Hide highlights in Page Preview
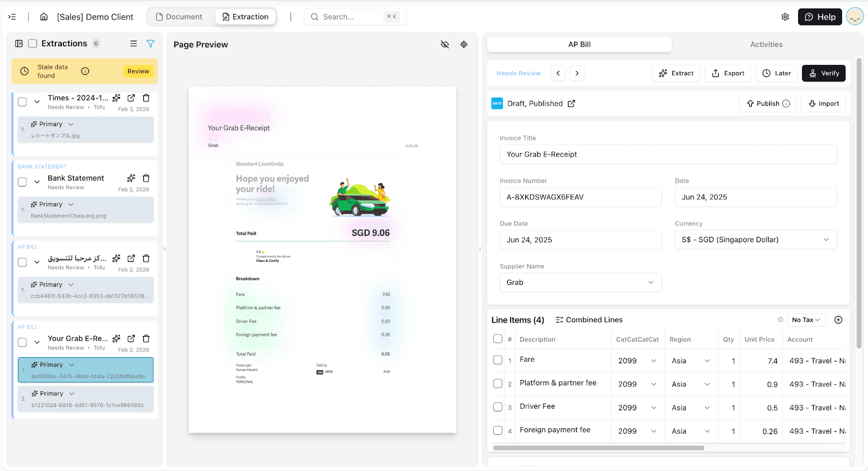This screenshot has width=868, height=471. pyautogui.click(x=445, y=44)
